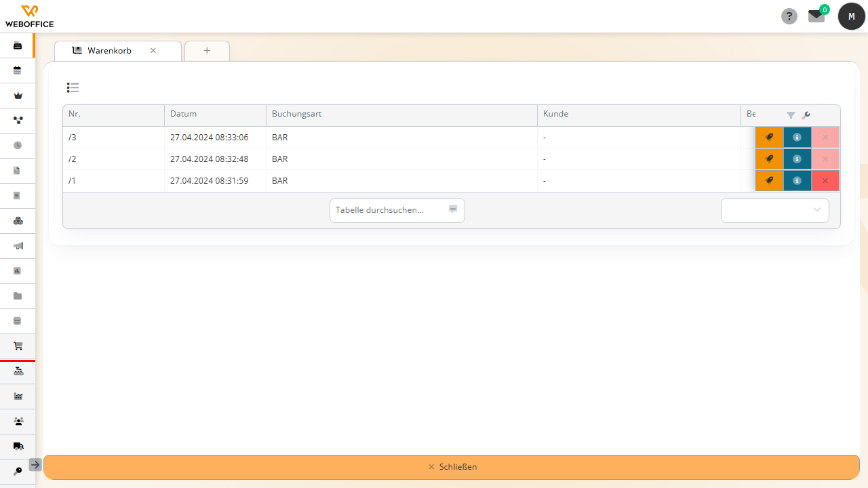
Task: Open the conveyor belt icon in sidebar
Action: tap(18, 371)
